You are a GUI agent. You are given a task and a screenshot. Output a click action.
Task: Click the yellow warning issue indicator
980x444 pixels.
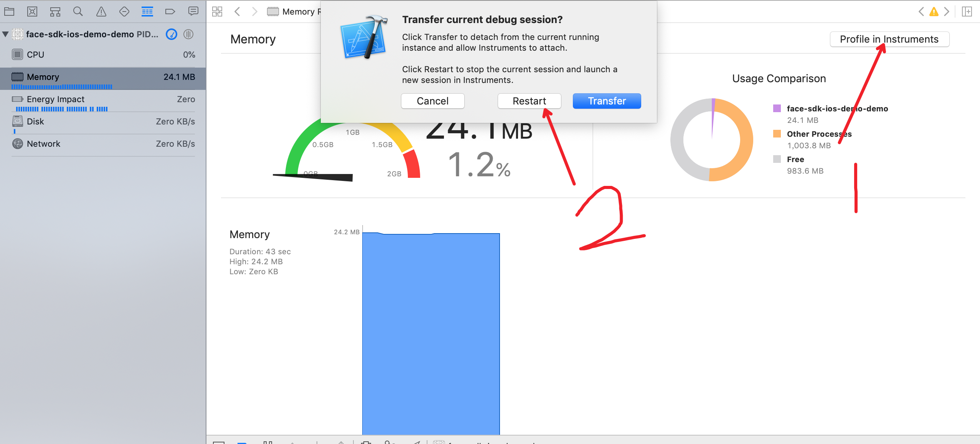934,12
